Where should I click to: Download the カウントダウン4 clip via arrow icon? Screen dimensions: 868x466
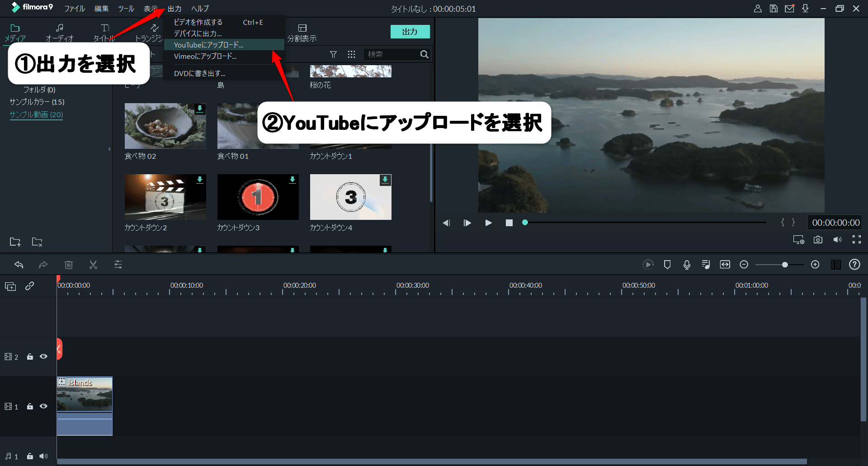point(385,180)
